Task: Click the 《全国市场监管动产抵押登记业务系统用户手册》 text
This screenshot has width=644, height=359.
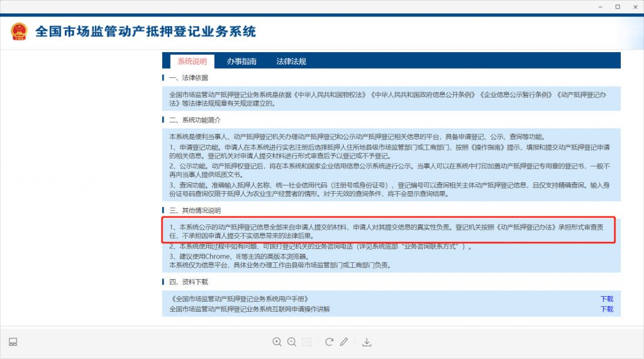Action: tap(240, 299)
